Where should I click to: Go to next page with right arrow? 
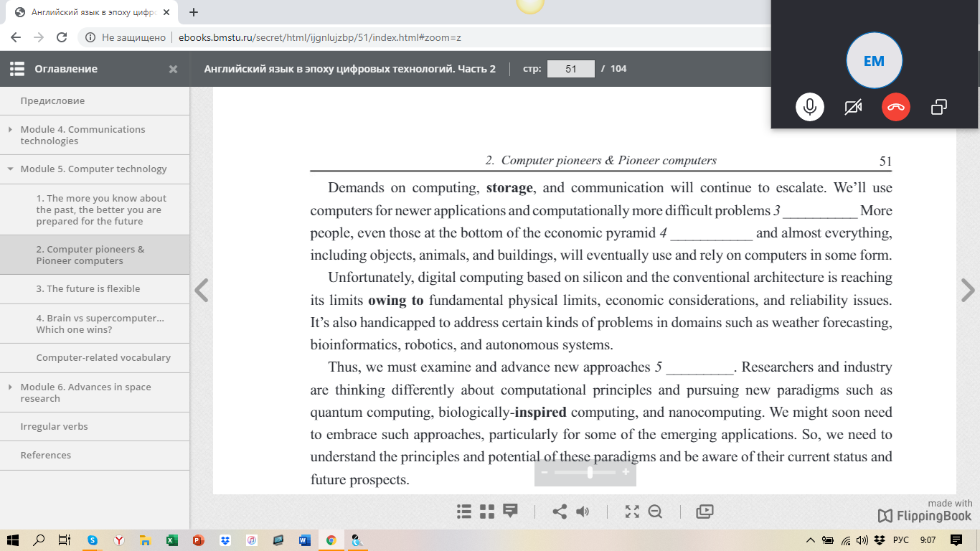[x=967, y=291]
